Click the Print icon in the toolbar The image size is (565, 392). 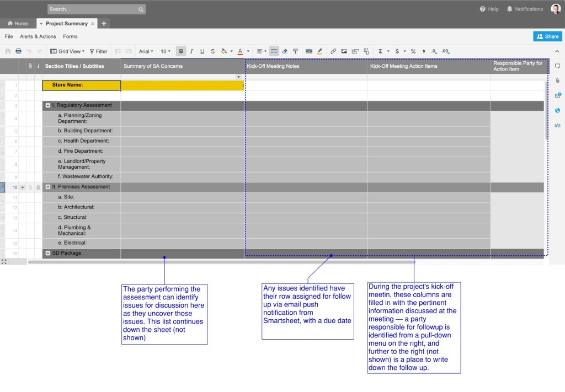[x=18, y=51]
